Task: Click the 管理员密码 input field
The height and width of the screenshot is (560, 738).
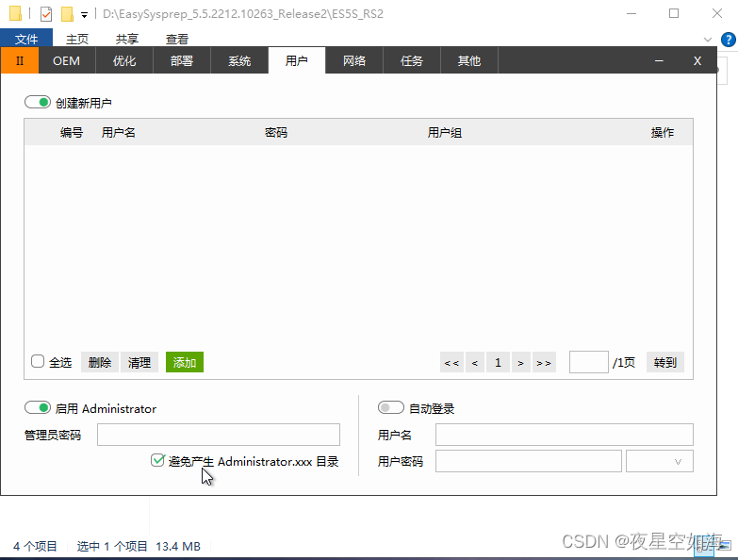Action: [x=219, y=435]
